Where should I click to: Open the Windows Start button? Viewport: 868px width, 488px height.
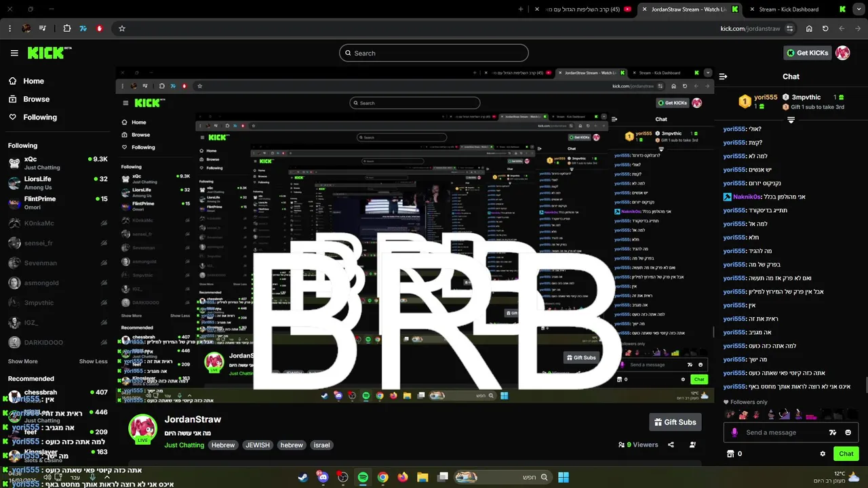pyautogui.click(x=564, y=477)
